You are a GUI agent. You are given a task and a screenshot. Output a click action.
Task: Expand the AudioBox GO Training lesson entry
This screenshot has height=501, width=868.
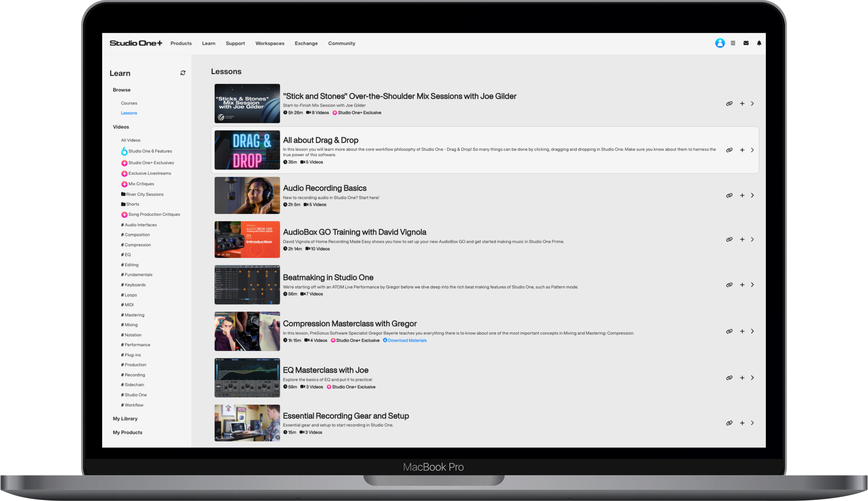tap(752, 239)
